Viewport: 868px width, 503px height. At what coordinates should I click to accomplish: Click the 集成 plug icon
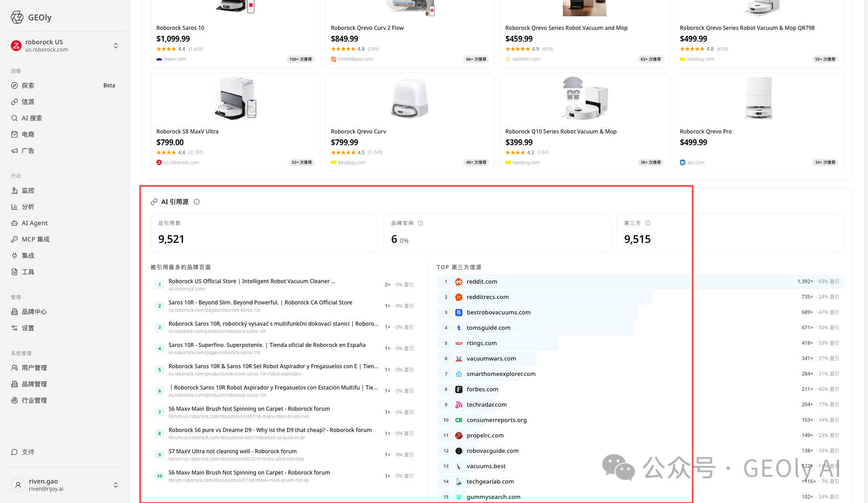[x=14, y=256]
